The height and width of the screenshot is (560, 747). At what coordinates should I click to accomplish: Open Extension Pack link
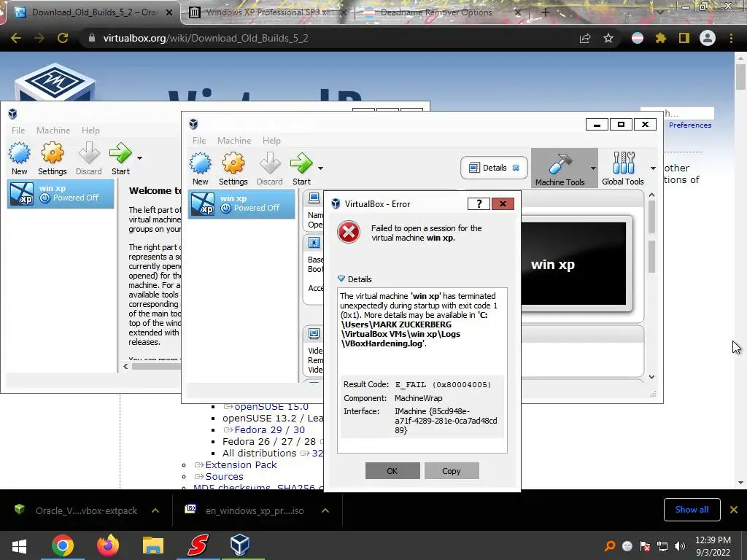(x=241, y=464)
